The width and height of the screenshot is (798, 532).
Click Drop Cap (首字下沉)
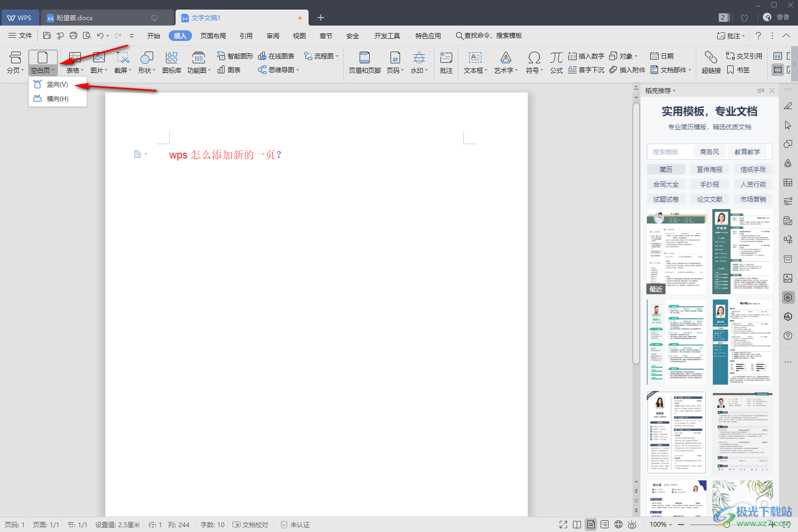pyautogui.click(x=586, y=70)
